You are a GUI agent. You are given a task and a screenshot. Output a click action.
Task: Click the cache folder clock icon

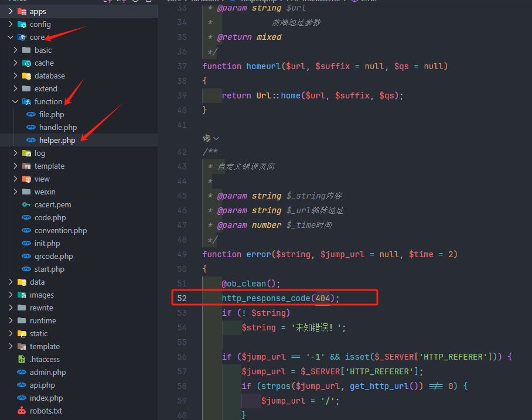point(26,63)
